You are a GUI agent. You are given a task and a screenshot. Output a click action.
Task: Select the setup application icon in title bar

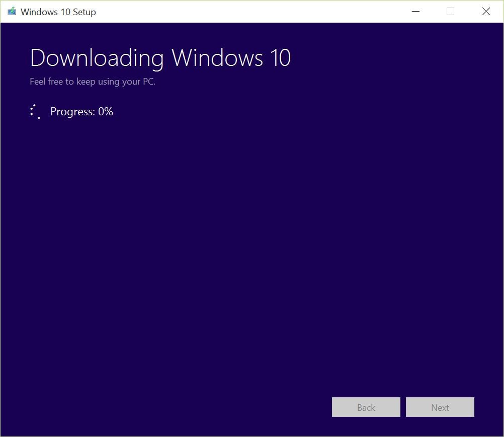tap(11, 11)
